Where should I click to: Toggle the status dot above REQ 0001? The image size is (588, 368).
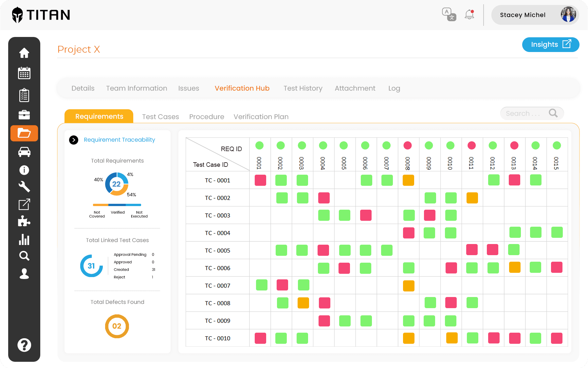(260, 146)
